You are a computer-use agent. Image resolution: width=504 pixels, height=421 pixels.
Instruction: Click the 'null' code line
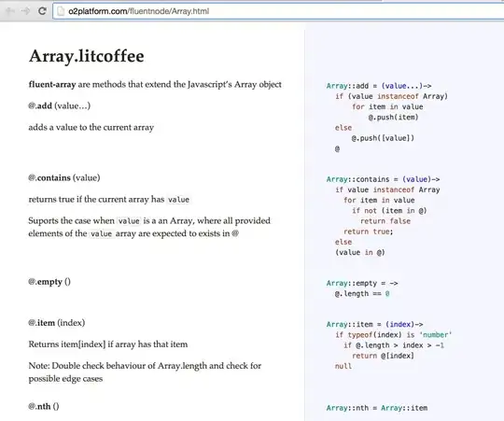tap(343, 366)
